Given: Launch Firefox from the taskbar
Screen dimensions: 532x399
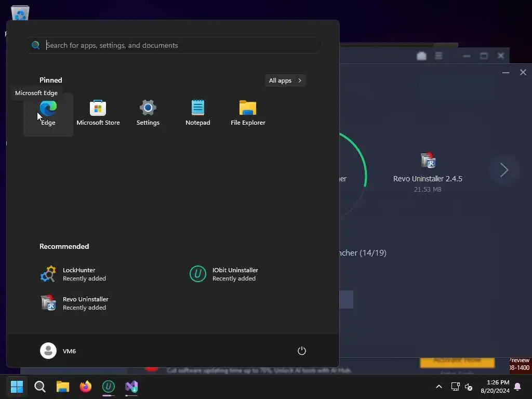Looking at the screenshot, I should (x=86, y=387).
